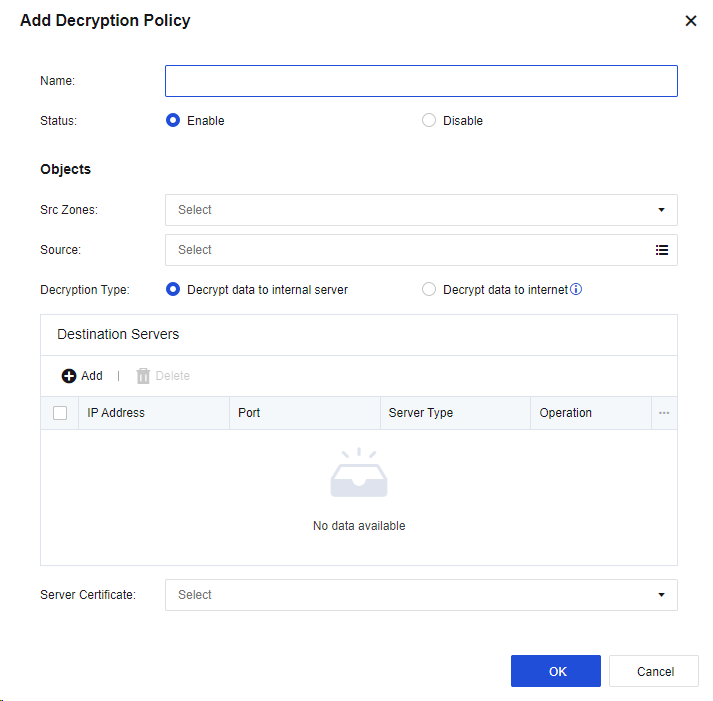
Task: Click the Cancel button
Action: pyautogui.click(x=653, y=671)
